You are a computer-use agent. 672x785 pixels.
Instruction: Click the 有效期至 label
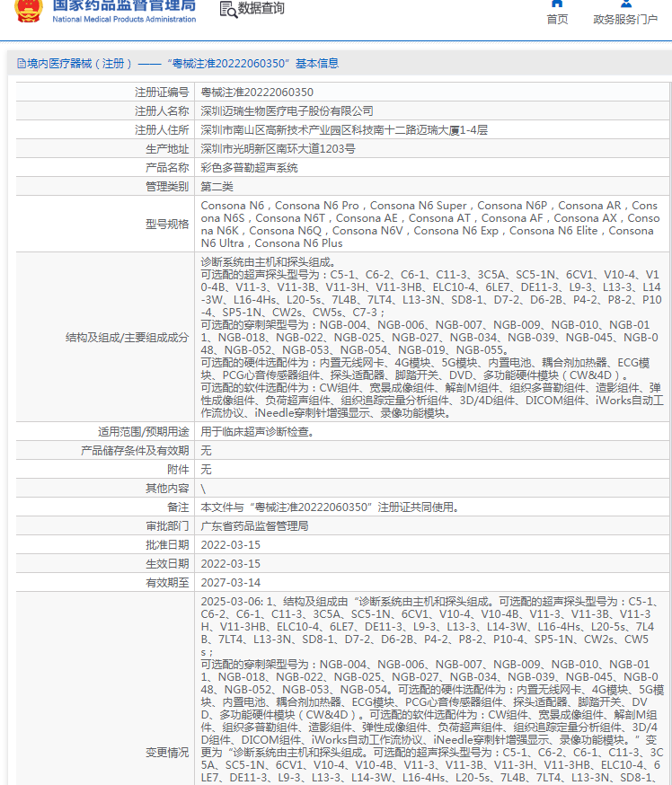click(x=167, y=583)
